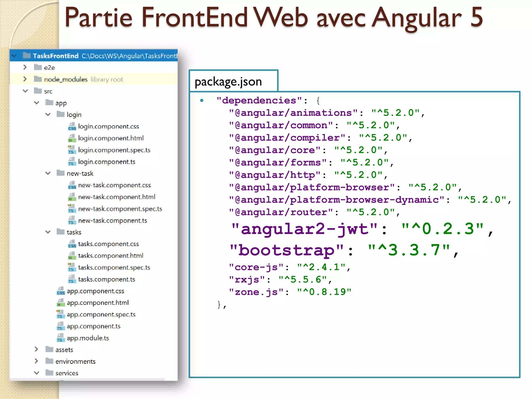532x399 pixels.
Task: Collapse the login folder
Action: pyautogui.click(x=48, y=115)
